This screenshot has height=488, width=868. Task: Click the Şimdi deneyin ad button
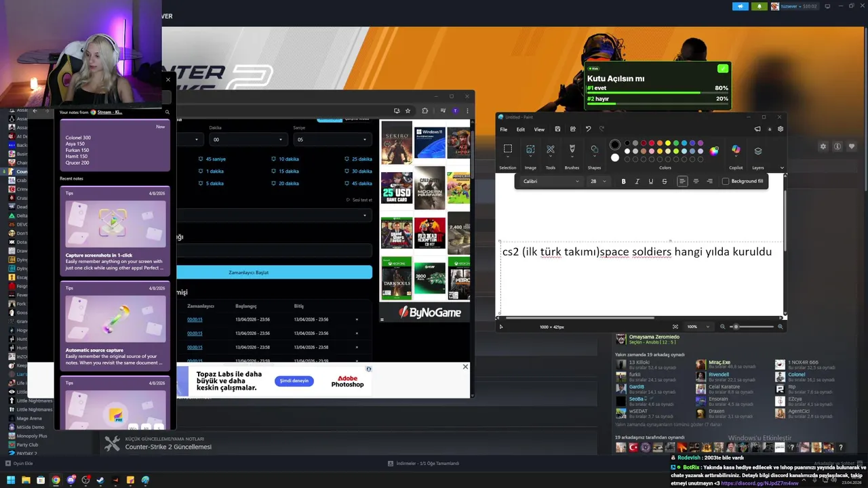click(294, 381)
